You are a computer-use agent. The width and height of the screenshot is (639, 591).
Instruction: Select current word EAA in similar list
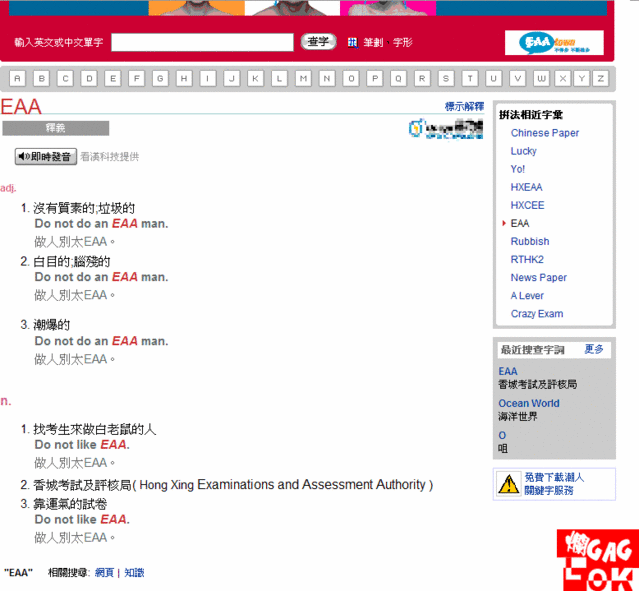[x=520, y=223]
